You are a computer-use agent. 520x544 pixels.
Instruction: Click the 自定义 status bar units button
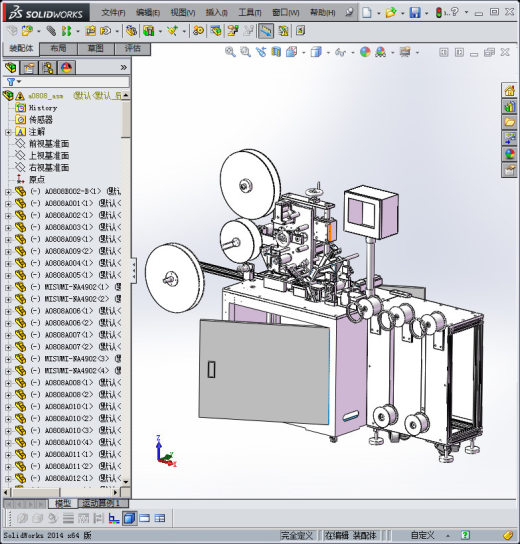point(422,535)
